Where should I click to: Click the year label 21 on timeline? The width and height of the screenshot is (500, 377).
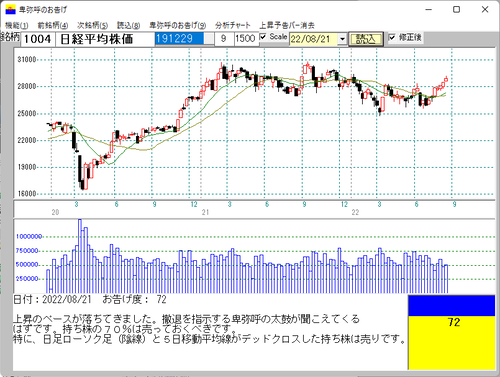click(x=205, y=212)
